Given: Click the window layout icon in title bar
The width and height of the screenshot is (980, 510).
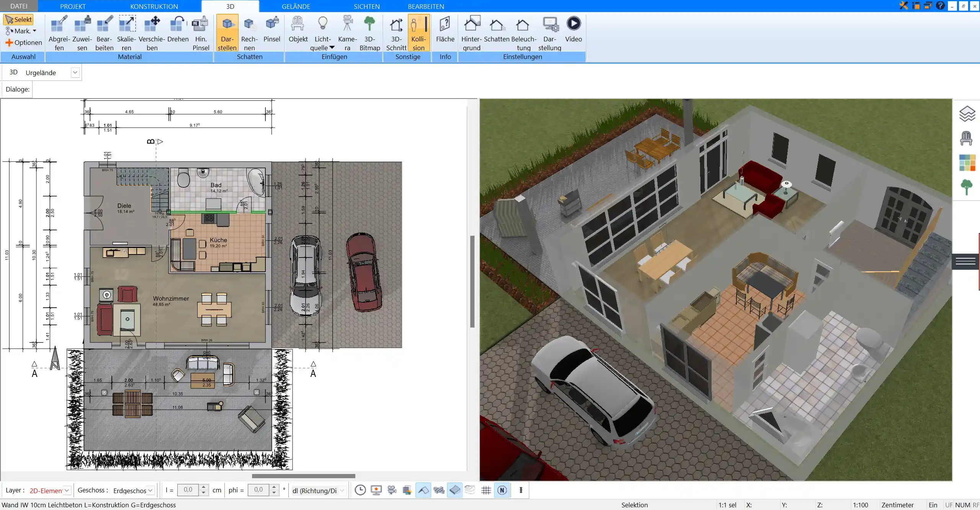Looking at the screenshot, I should [916, 6].
